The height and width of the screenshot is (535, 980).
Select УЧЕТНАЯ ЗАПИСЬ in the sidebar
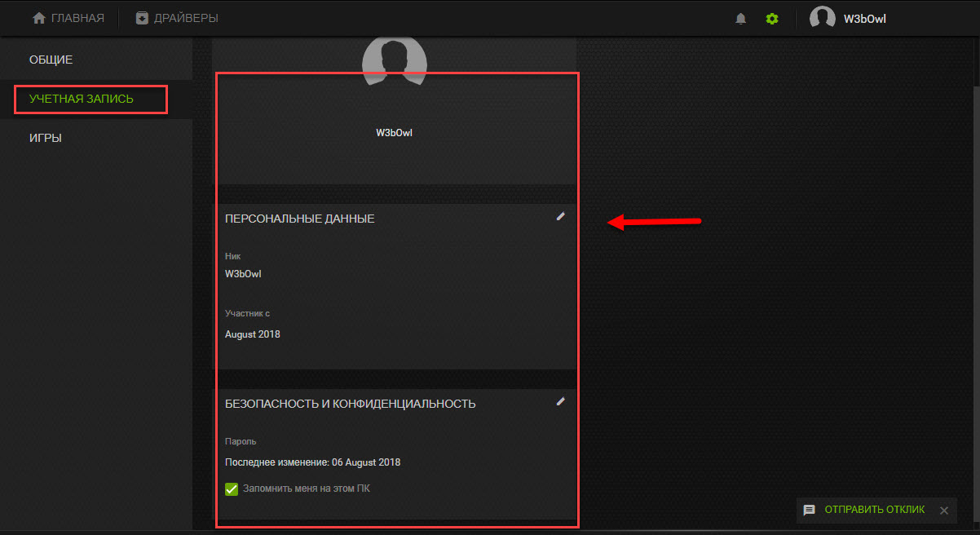click(81, 99)
